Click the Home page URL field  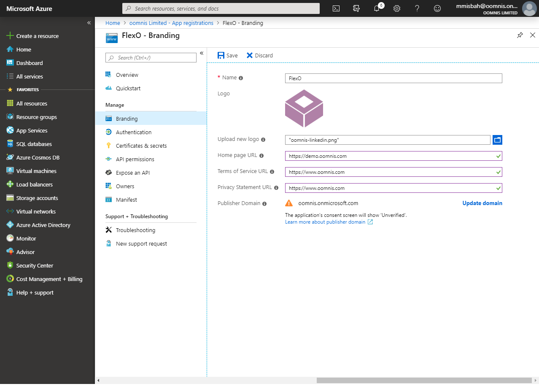[x=393, y=156]
